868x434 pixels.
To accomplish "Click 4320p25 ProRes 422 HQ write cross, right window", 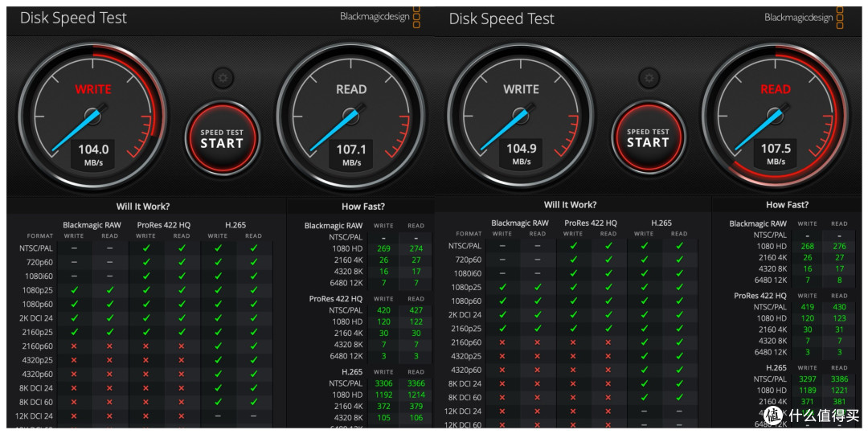I will [x=573, y=357].
